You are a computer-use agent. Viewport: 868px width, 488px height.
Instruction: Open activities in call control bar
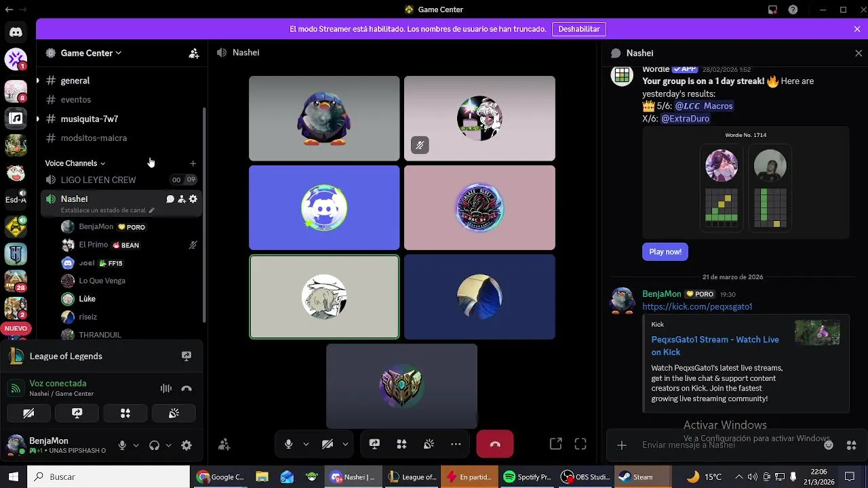401,445
